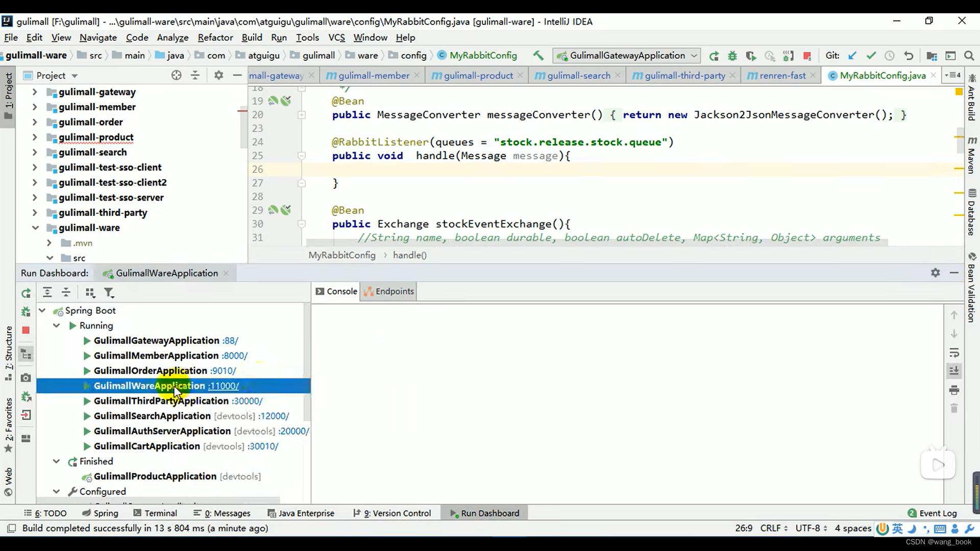Viewport: 980px width, 551px height.
Task: Toggle the 2: Favorites tool window
Action: (x=8, y=425)
